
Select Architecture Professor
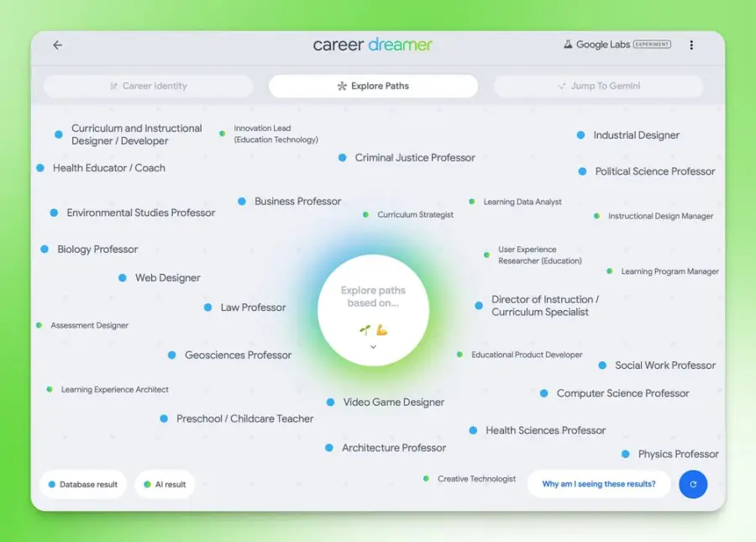click(x=386, y=448)
